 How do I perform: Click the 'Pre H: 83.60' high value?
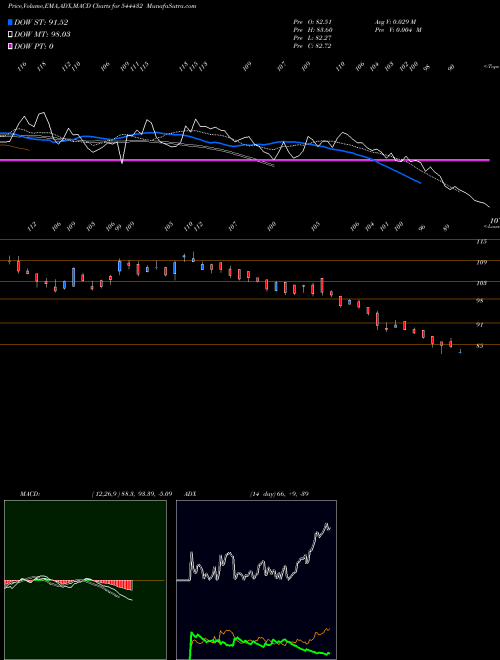coord(314,30)
